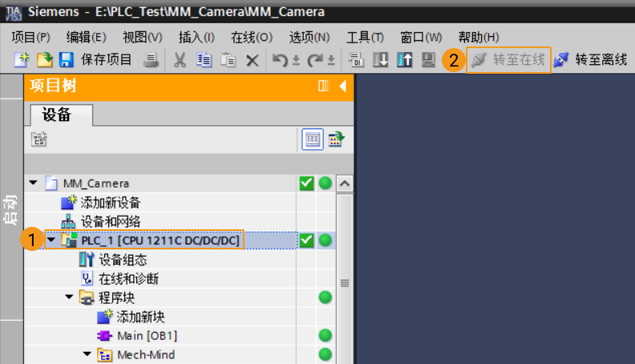Image resolution: width=635 pixels, height=364 pixels.
Task: Open the 选项(N) menu
Action: click(309, 37)
